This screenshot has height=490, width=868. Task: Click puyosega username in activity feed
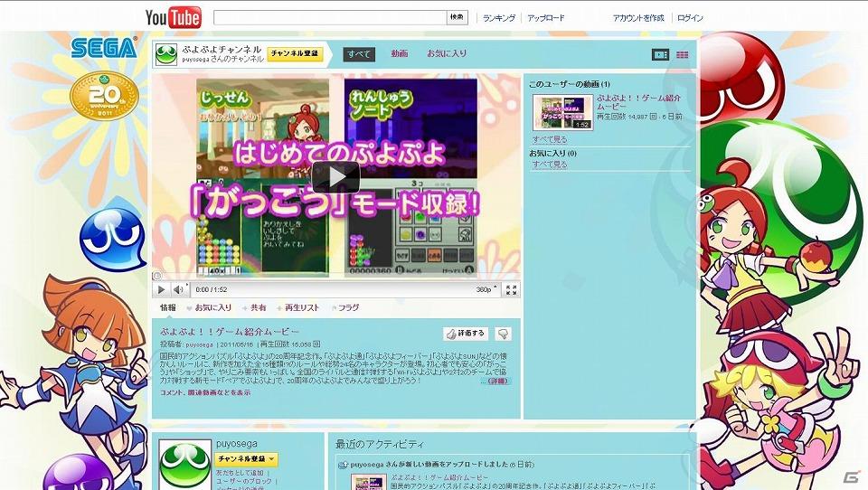point(366,464)
